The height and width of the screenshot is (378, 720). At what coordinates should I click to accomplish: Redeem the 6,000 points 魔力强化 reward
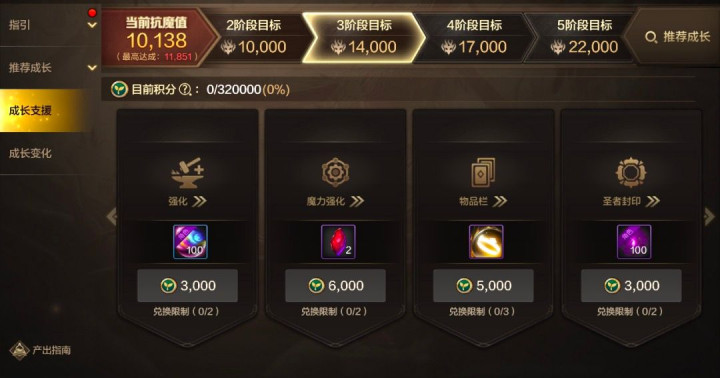tap(336, 286)
